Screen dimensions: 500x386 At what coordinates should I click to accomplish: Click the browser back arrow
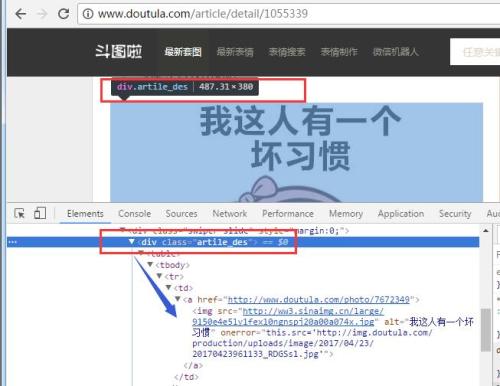pos(21,14)
